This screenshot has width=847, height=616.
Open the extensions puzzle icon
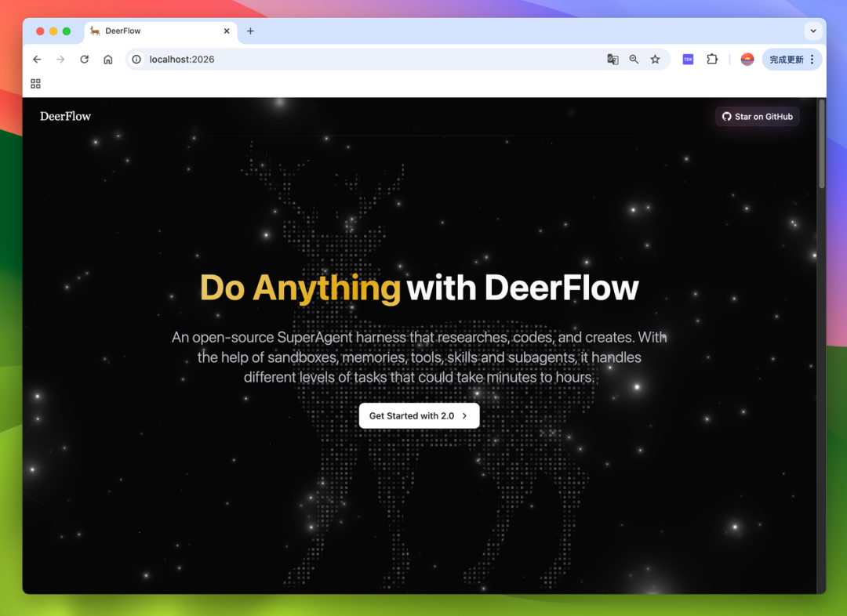pos(712,60)
